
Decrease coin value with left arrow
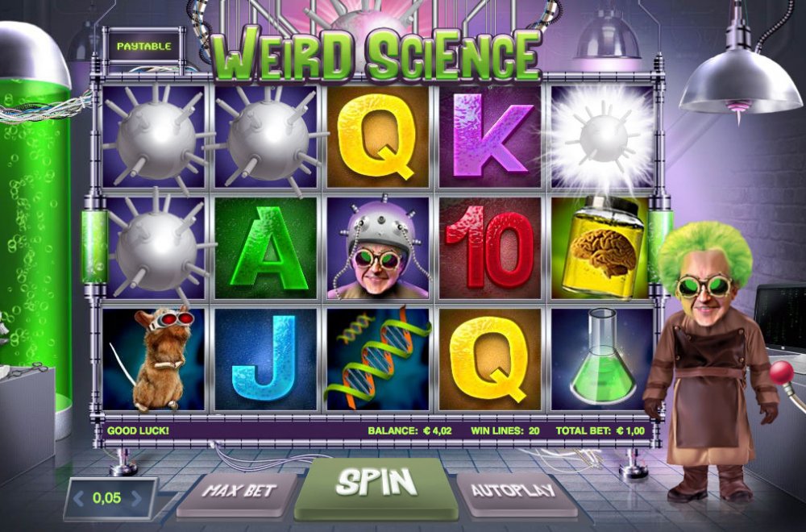pos(78,498)
